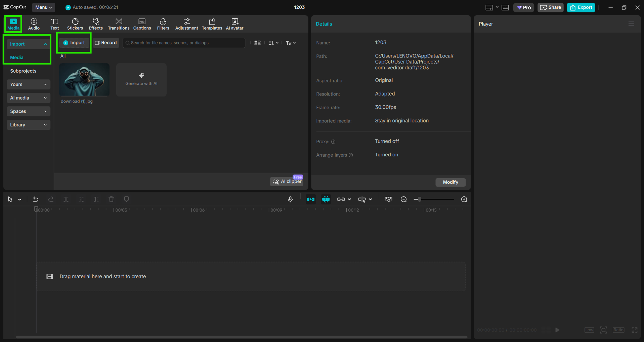Open the Stickers panel

[75, 24]
